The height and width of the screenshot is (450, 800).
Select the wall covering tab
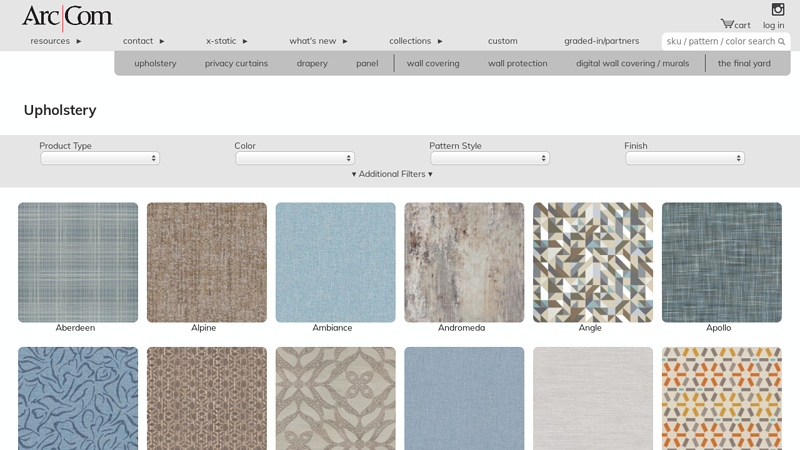tap(433, 63)
